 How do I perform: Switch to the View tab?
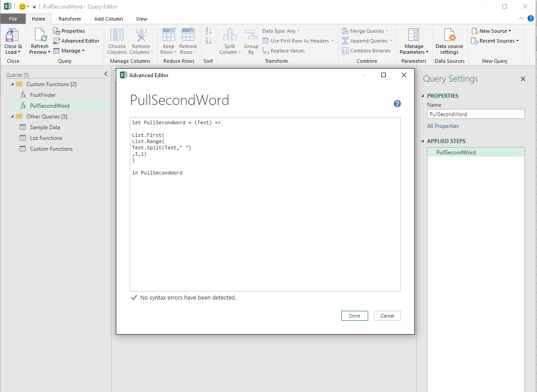point(141,19)
